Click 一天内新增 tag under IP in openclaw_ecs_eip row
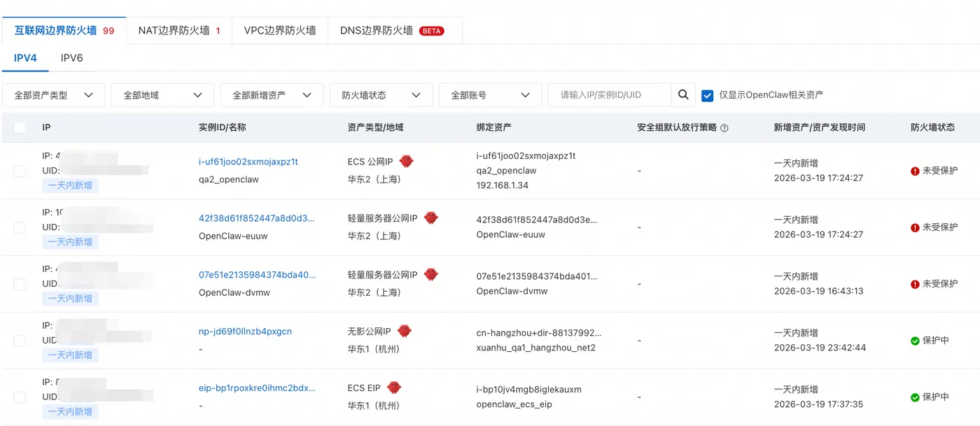 (x=70, y=412)
